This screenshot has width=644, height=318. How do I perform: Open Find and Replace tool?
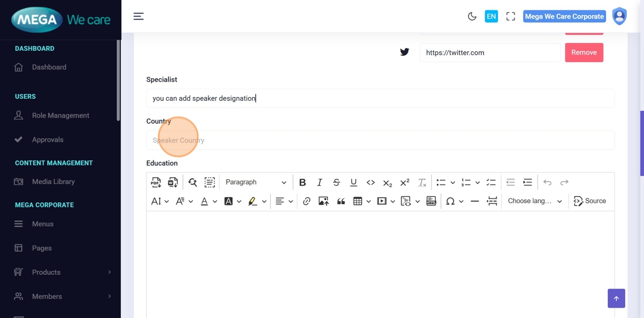coord(193,182)
